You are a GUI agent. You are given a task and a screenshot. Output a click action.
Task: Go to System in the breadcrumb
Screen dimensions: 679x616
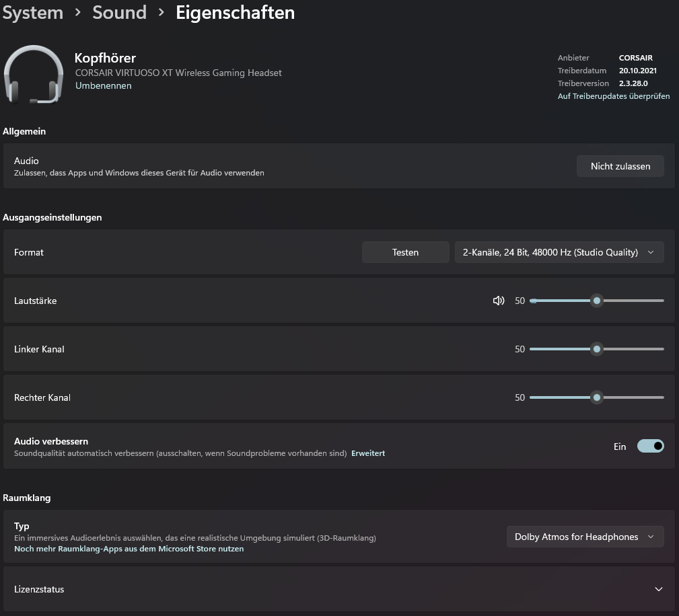click(32, 12)
